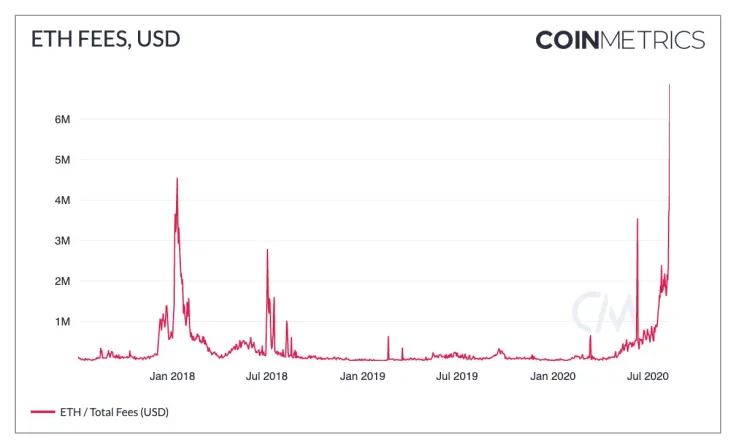
Task: Click the all-time-high peak above 6M
Action: pyautogui.click(x=669, y=86)
